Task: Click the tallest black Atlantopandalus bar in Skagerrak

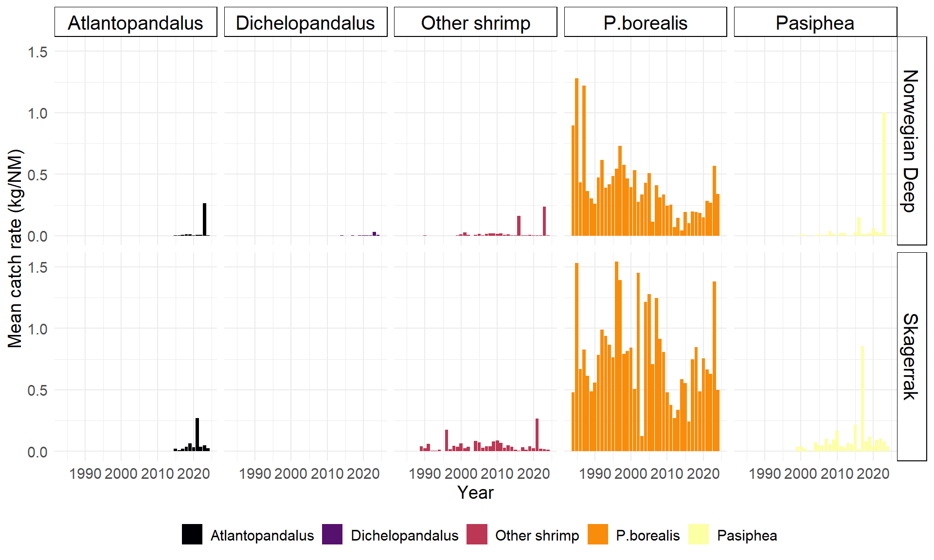Action: [x=197, y=434]
